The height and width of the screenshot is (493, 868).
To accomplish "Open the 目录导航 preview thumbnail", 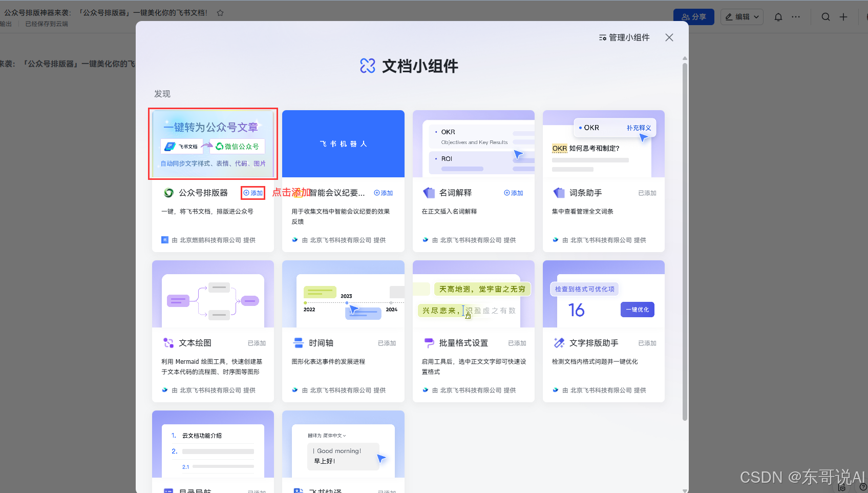I will click(213, 444).
